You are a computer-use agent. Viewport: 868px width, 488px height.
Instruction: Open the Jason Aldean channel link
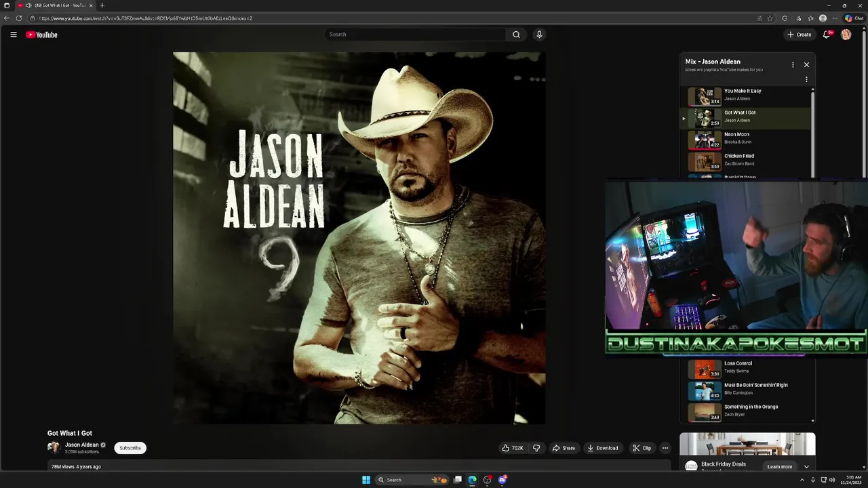coord(82,445)
